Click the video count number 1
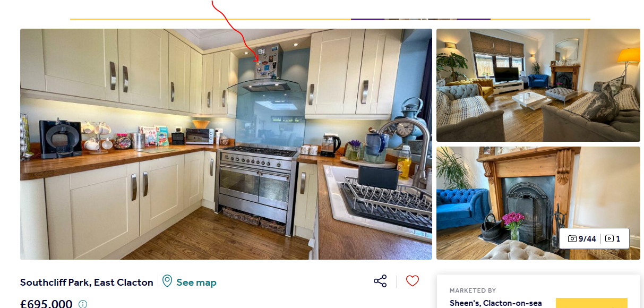The width and height of the screenshot is (644, 308). tap(618, 238)
